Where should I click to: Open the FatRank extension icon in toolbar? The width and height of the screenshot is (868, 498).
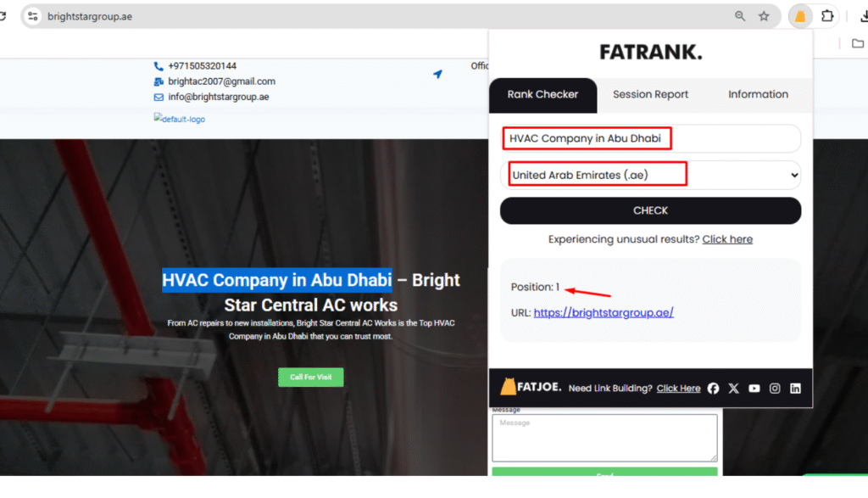pyautogui.click(x=800, y=16)
